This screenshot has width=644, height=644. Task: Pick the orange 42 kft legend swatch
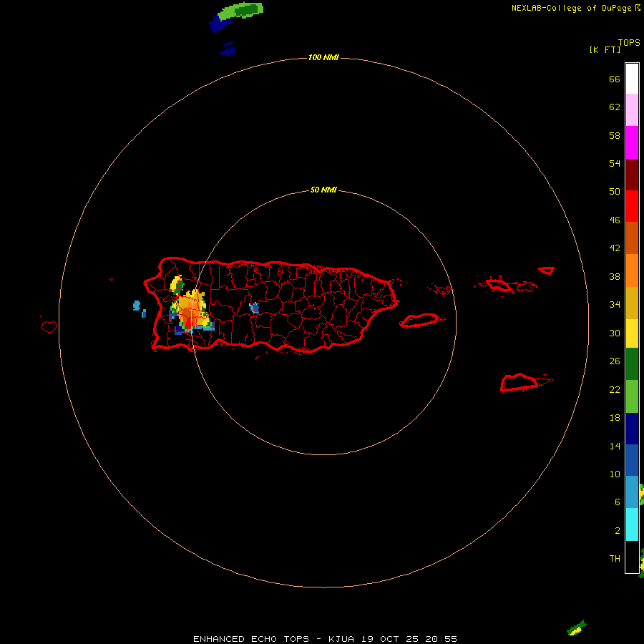632,270
